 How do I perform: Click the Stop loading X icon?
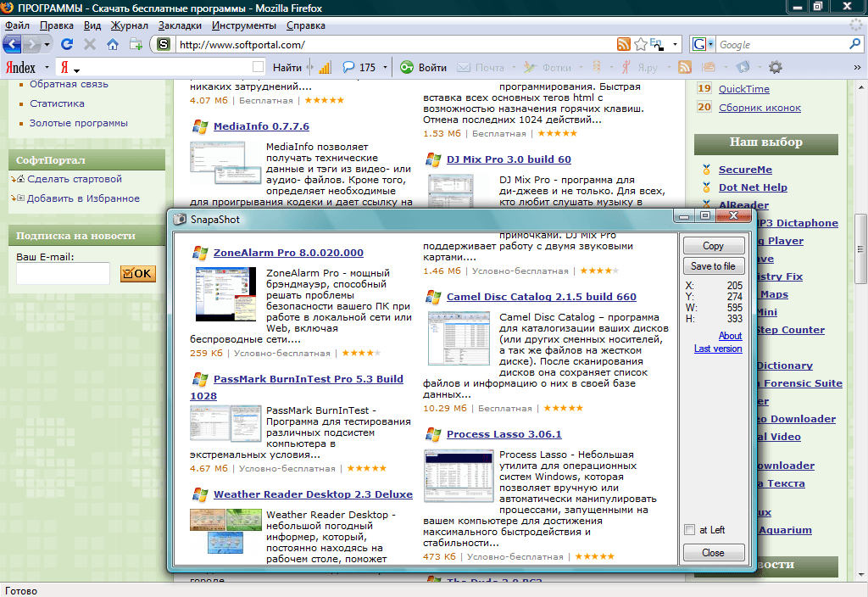point(90,44)
